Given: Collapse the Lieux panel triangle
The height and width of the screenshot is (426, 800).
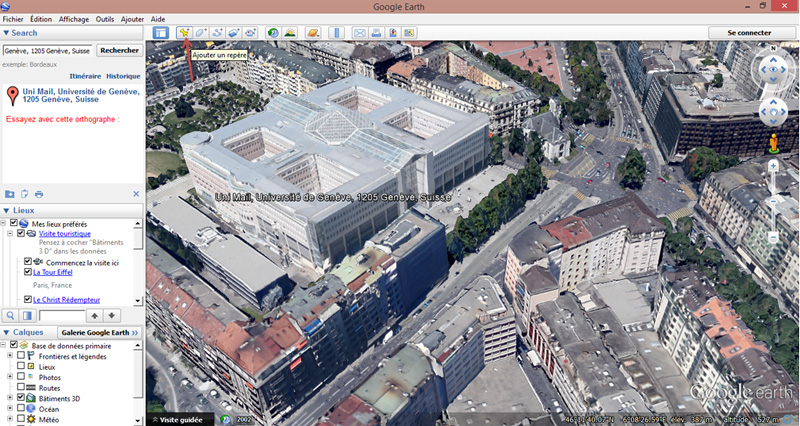Looking at the screenshot, I should point(6,210).
